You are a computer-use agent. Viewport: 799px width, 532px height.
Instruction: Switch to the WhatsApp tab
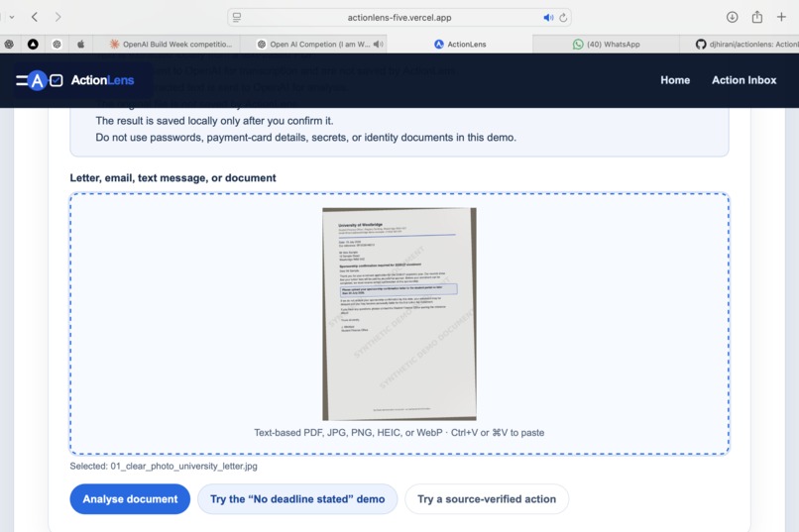(x=606, y=45)
